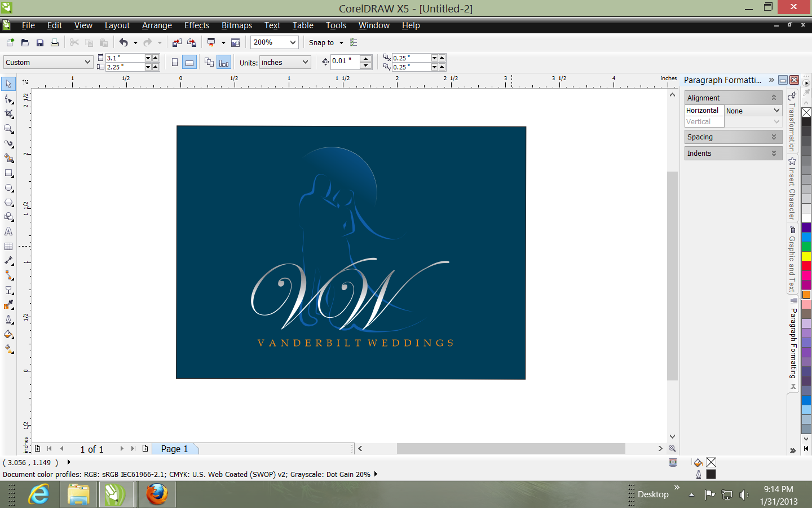The width and height of the screenshot is (812, 508).
Task: Click the Import icon in toolbar
Action: (177, 43)
